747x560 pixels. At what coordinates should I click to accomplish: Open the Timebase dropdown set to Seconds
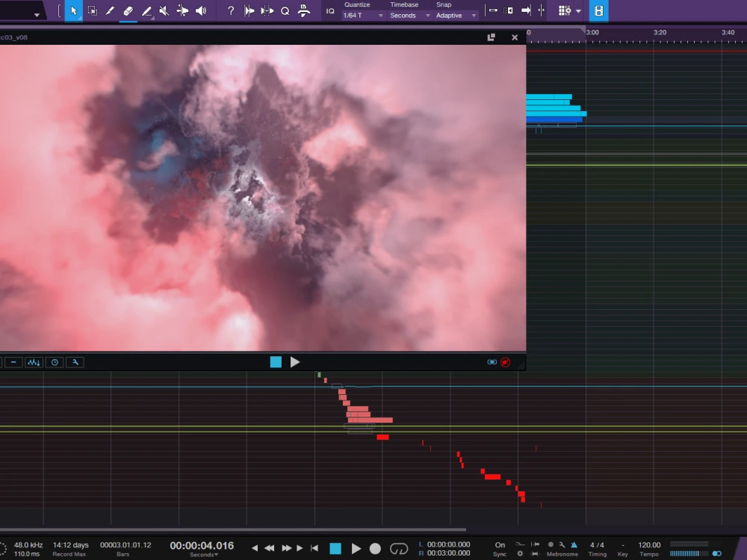[x=409, y=16]
